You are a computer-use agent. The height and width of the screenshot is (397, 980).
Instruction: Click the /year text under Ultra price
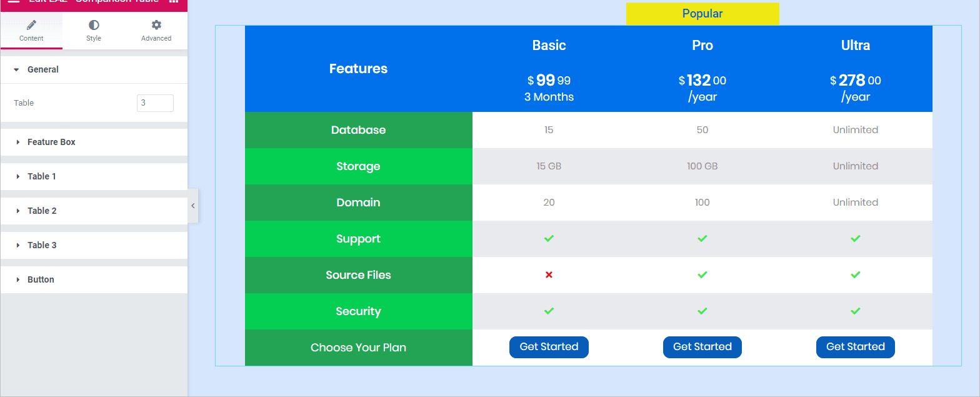856,97
